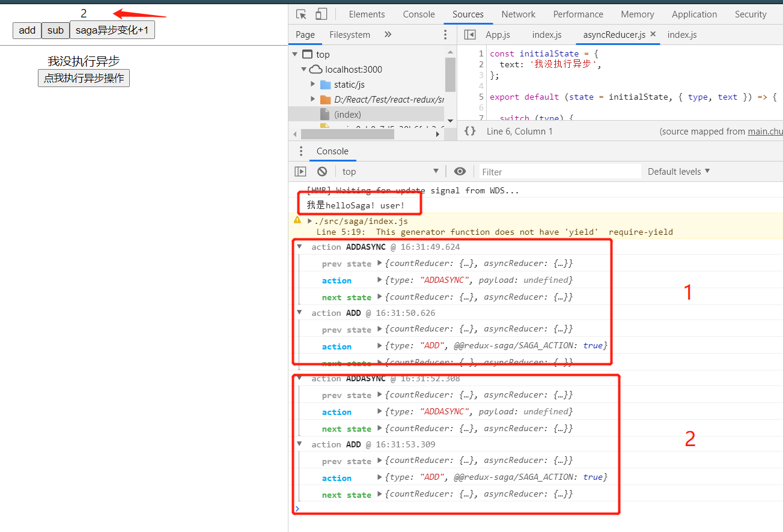Collapse ADDASYNC log group at 16:31:52.308
This screenshot has height=532, width=783.
299,379
